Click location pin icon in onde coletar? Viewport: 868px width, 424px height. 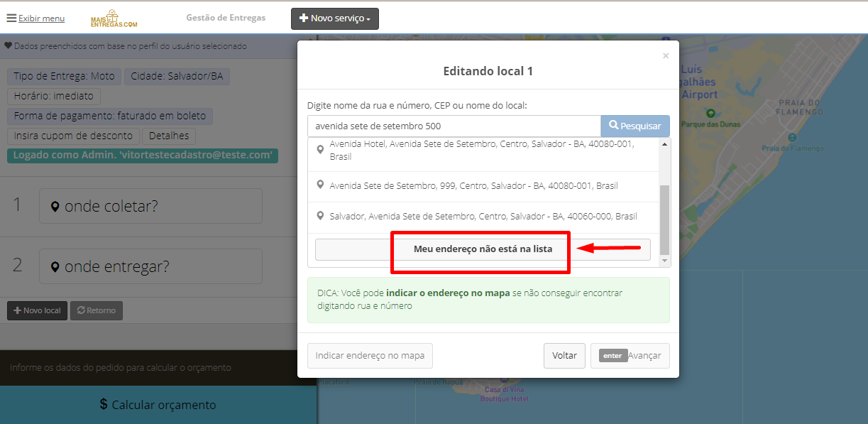pos(55,207)
